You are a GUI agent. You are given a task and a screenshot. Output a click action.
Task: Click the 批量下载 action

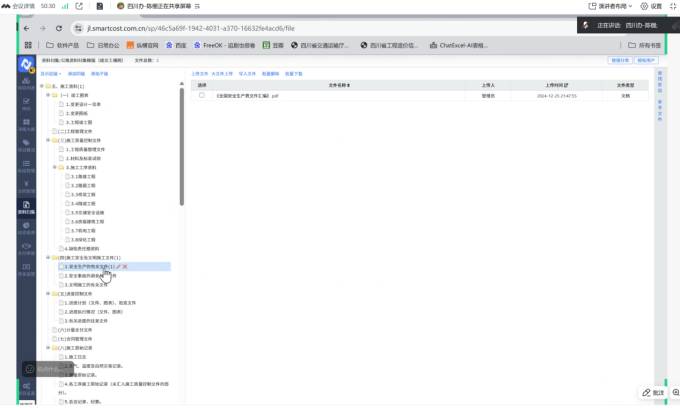[293, 73]
